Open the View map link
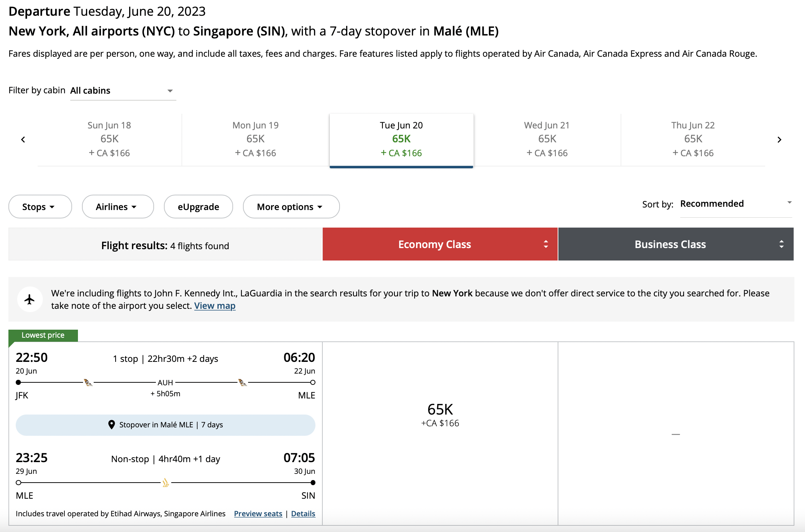The height and width of the screenshot is (532, 805). pyautogui.click(x=215, y=306)
